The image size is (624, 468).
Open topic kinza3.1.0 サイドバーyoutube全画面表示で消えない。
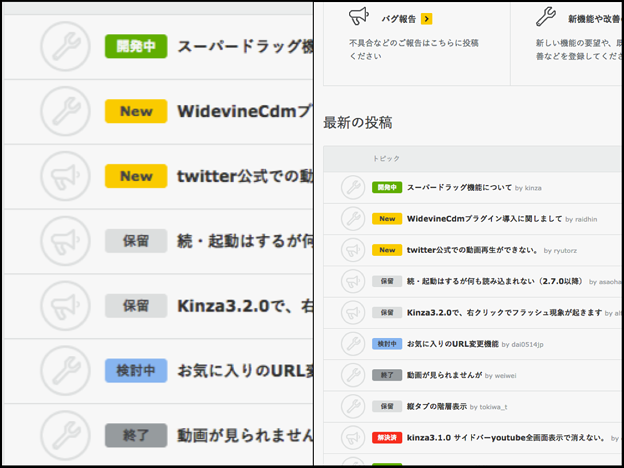click(506, 438)
